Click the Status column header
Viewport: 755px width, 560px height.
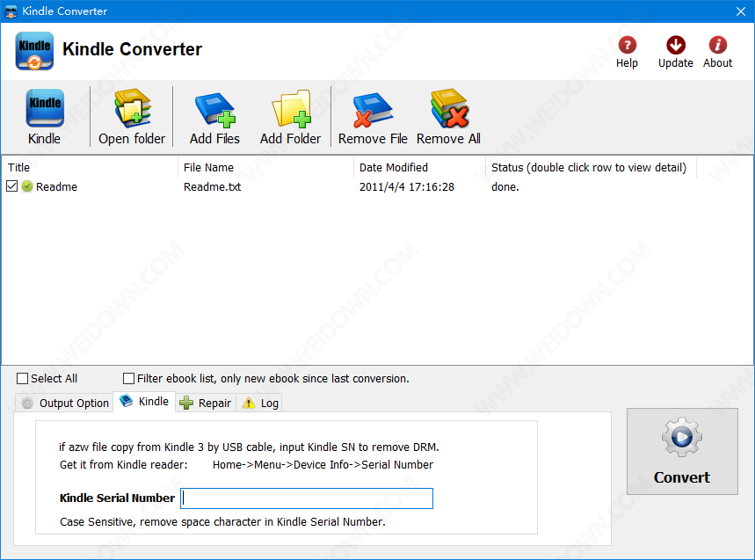(589, 167)
